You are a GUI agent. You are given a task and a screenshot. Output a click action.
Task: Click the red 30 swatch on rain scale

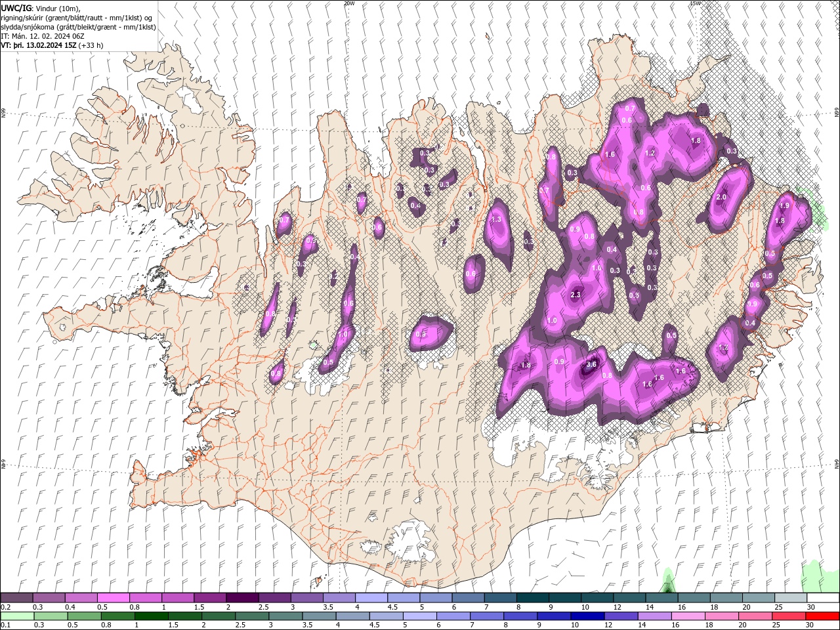click(x=823, y=616)
